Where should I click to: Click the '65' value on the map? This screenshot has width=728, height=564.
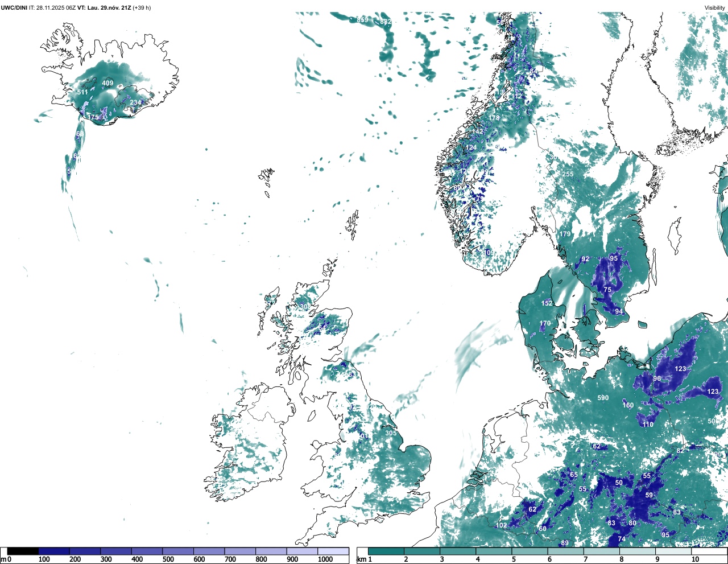(x=573, y=475)
